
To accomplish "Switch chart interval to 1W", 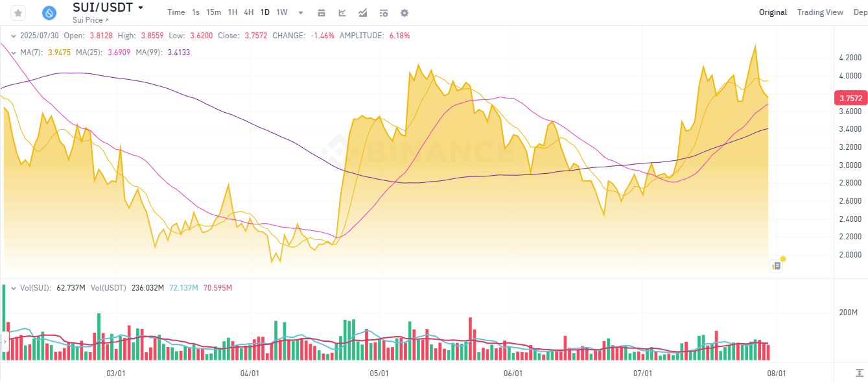I will (x=282, y=12).
